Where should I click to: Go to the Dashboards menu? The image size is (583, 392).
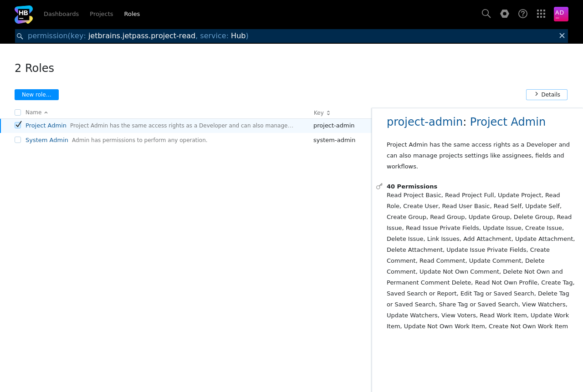61,14
